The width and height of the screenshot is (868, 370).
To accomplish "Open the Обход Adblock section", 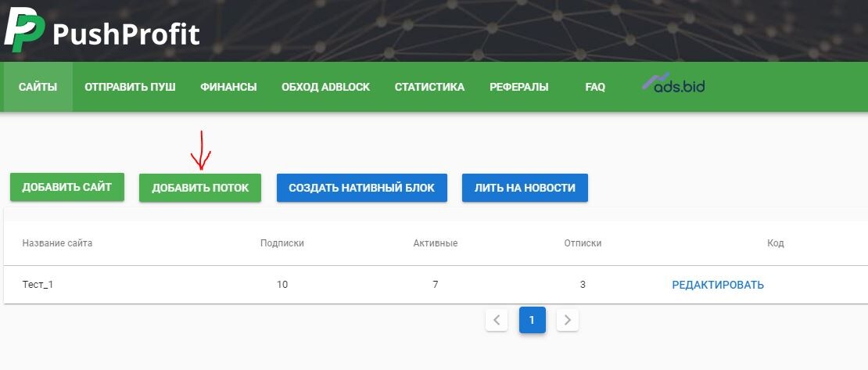I will (325, 87).
